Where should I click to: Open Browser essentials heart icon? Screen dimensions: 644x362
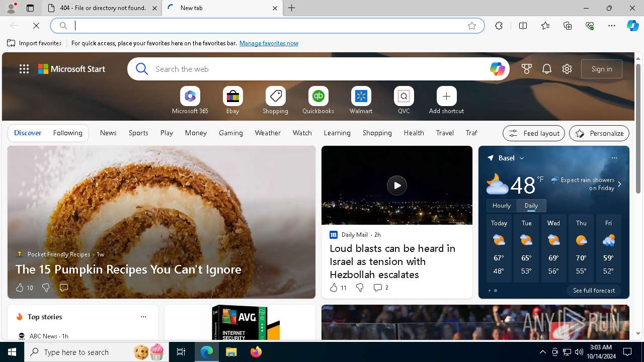pyautogui.click(x=590, y=26)
